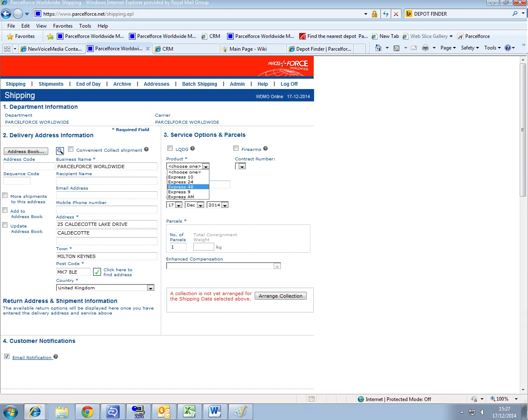Click the Arrange Collection button
Screen dimensions: 528x420
click(281, 296)
